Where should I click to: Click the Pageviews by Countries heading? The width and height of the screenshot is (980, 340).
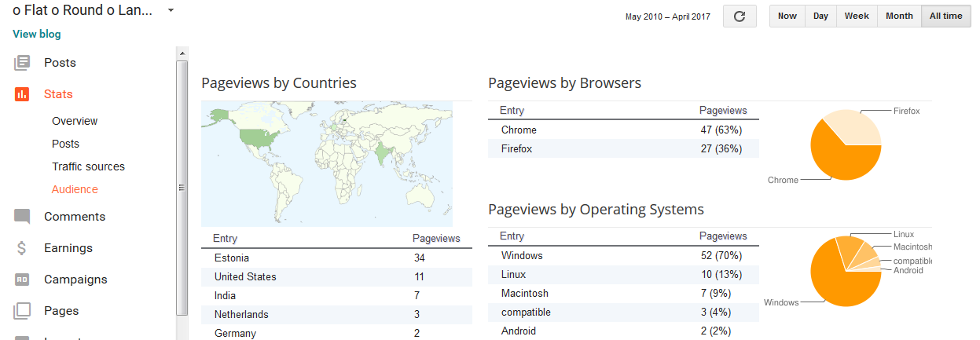[x=279, y=83]
